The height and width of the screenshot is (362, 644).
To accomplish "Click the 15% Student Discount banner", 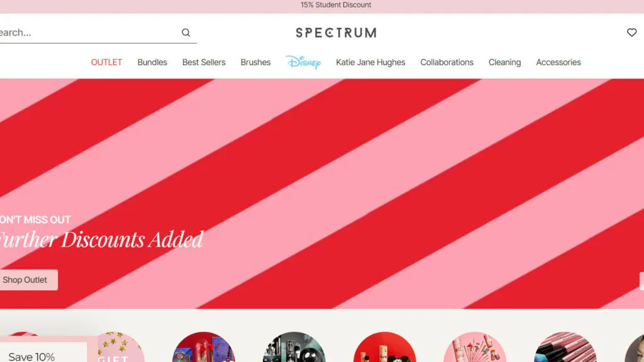I will coord(336,5).
